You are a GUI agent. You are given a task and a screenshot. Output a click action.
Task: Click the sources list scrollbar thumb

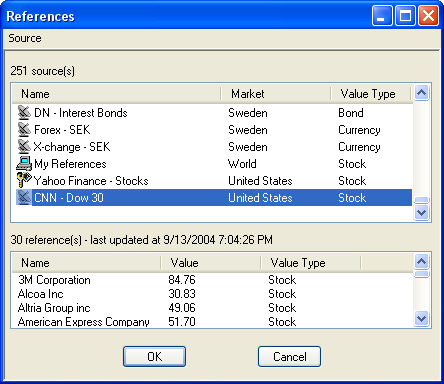pyautogui.click(x=422, y=200)
